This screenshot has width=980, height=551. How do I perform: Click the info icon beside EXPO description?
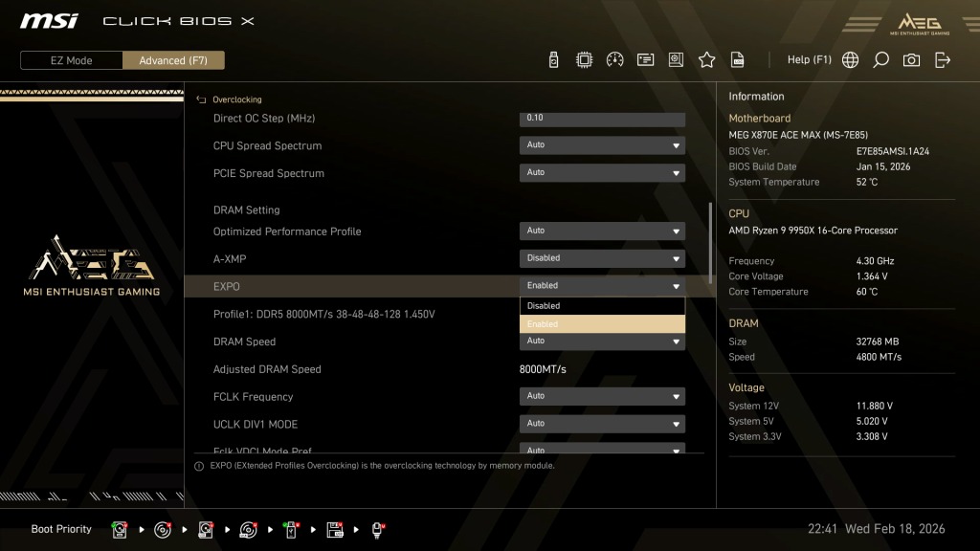(199, 466)
